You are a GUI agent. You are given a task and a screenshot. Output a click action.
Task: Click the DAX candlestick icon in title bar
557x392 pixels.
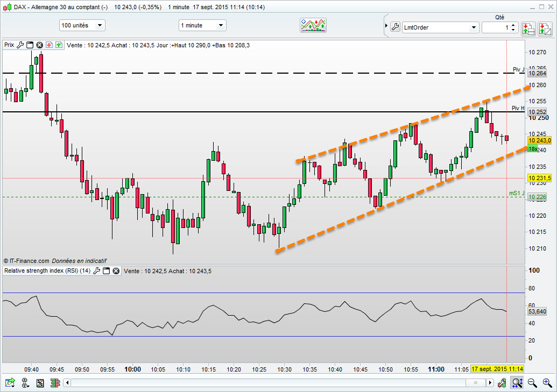(7, 7)
